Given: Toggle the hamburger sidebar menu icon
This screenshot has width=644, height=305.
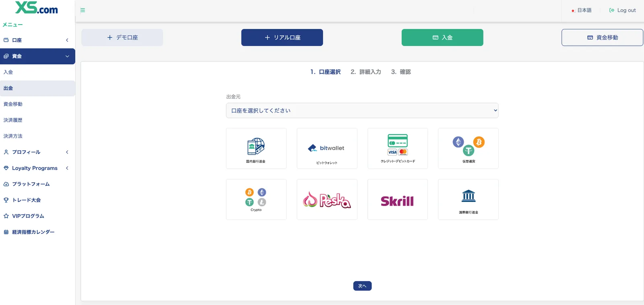Looking at the screenshot, I should click(x=83, y=10).
